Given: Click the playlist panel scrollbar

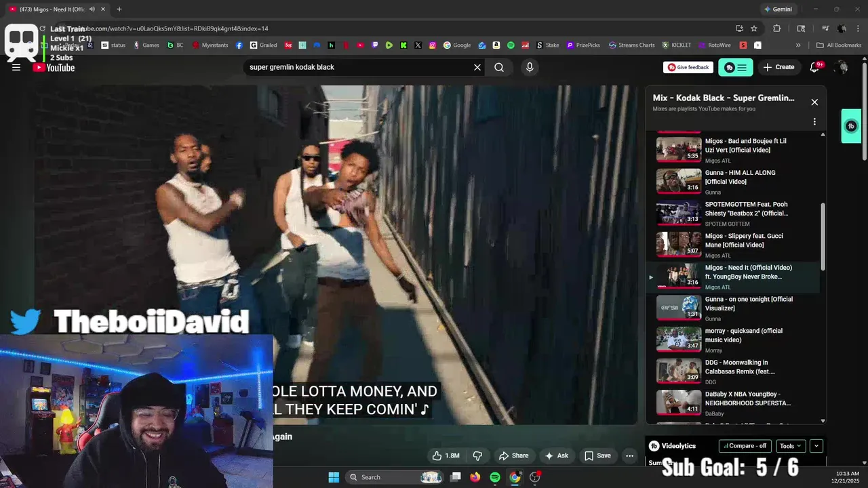Looking at the screenshot, I should pyautogui.click(x=823, y=237).
